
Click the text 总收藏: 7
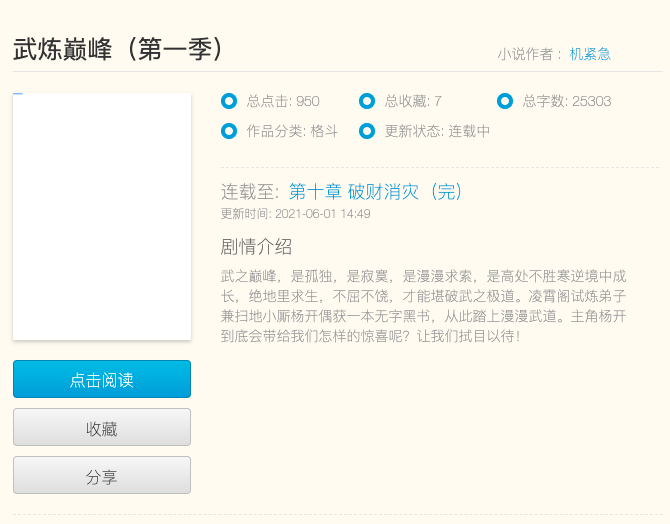413,101
